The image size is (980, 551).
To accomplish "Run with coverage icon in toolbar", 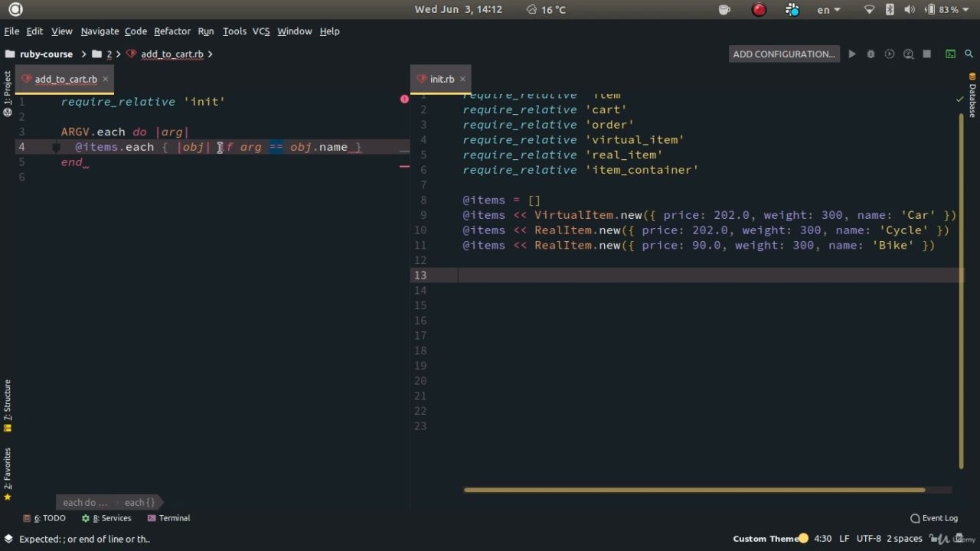I will coord(889,54).
